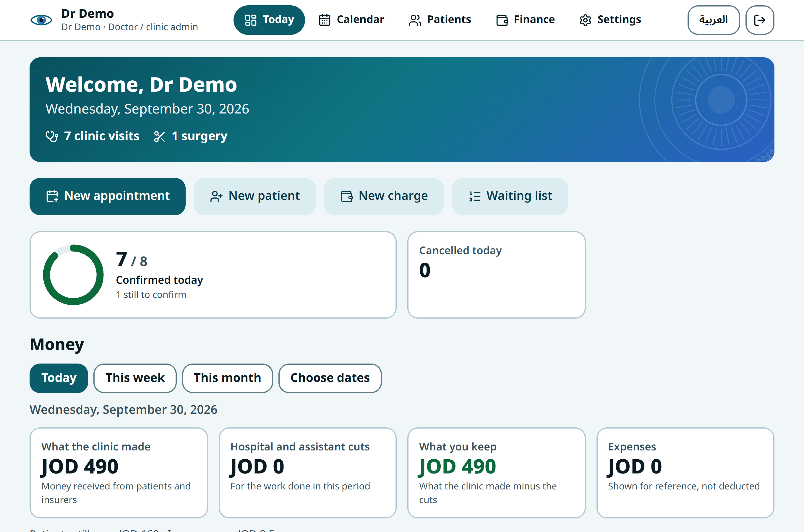This screenshot has height=532, width=804.
Task: Click the Welcome, Dr Demo heading
Action: tap(141, 85)
